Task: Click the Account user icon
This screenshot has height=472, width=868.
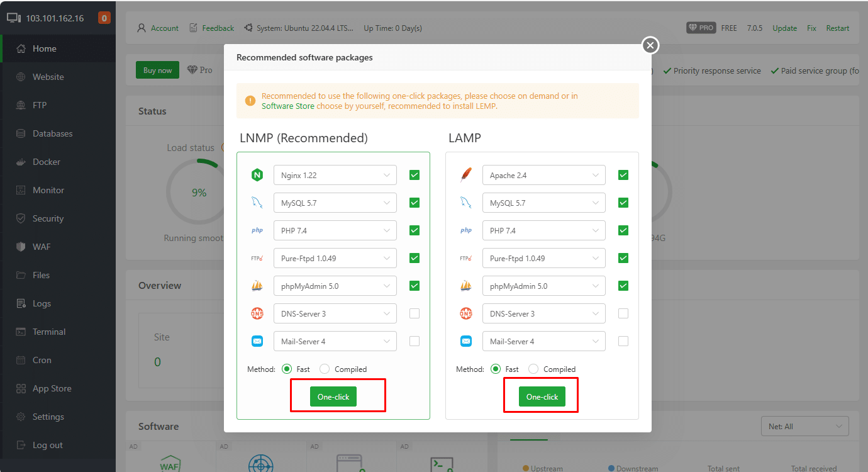Action: click(142, 28)
